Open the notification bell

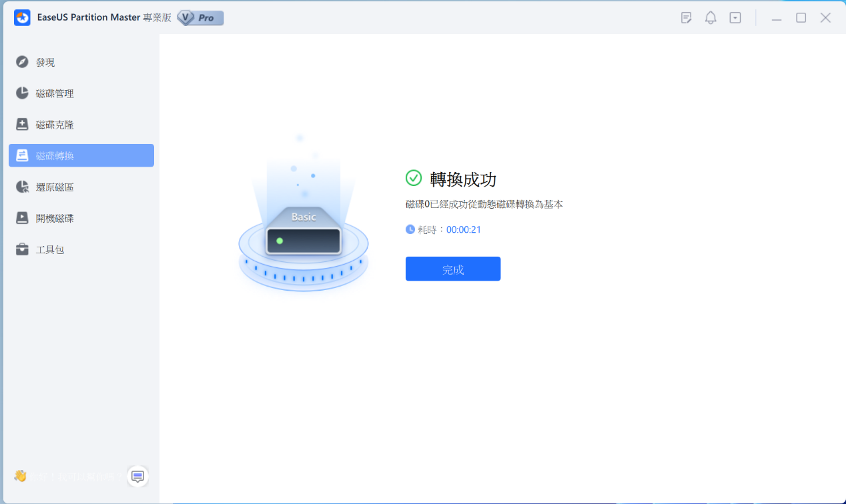(711, 18)
